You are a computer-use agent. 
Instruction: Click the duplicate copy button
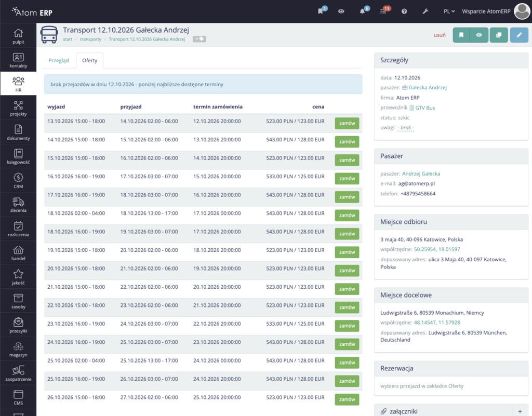pos(499,35)
